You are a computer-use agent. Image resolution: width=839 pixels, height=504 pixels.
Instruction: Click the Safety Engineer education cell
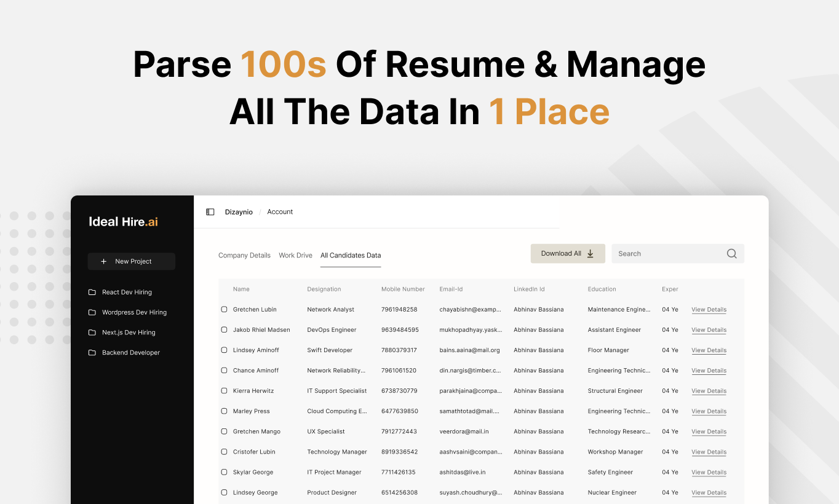pyautogui.click(x=610, y=472)
